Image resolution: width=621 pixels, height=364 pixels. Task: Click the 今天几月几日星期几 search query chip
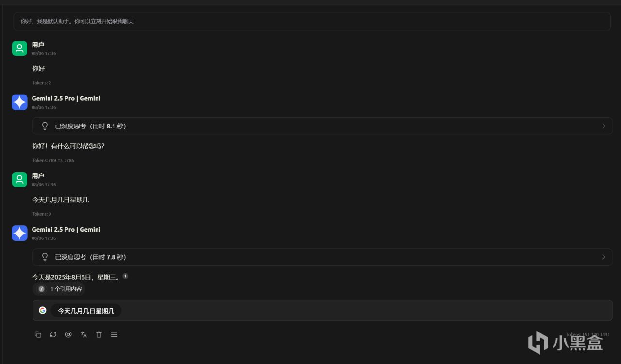tap(86, 311)
